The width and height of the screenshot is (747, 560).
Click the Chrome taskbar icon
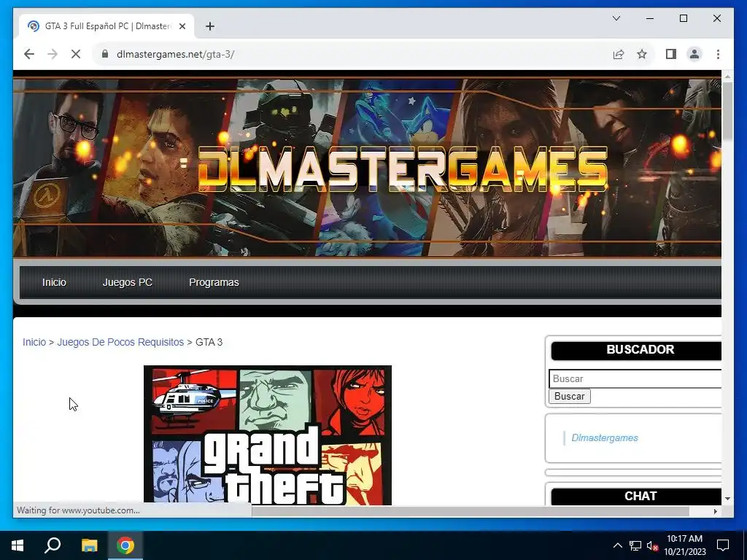pyautogui.click(x=125, y=545)
